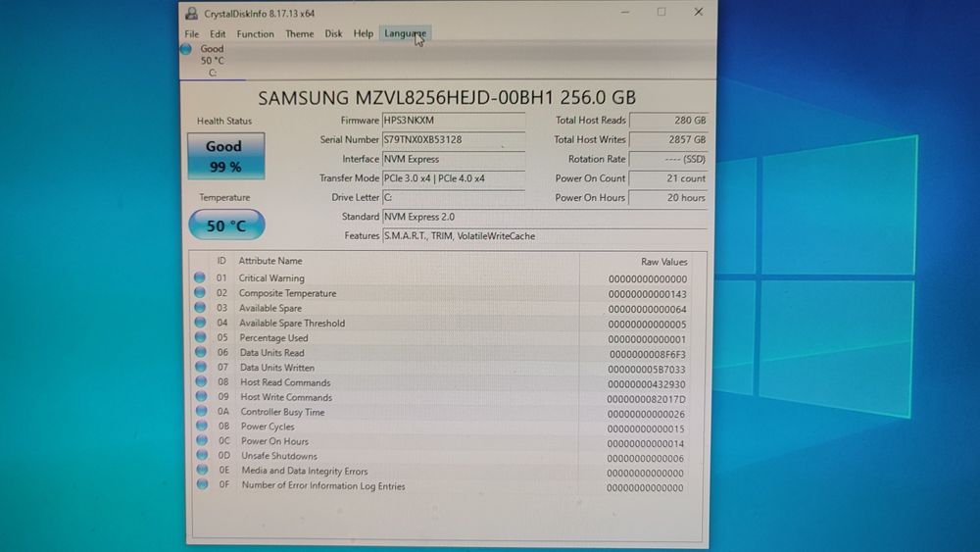Viewport: 980px width, 552px height.
Task: Select the Composite Temperature attribute name
Action: click(287, 293)
